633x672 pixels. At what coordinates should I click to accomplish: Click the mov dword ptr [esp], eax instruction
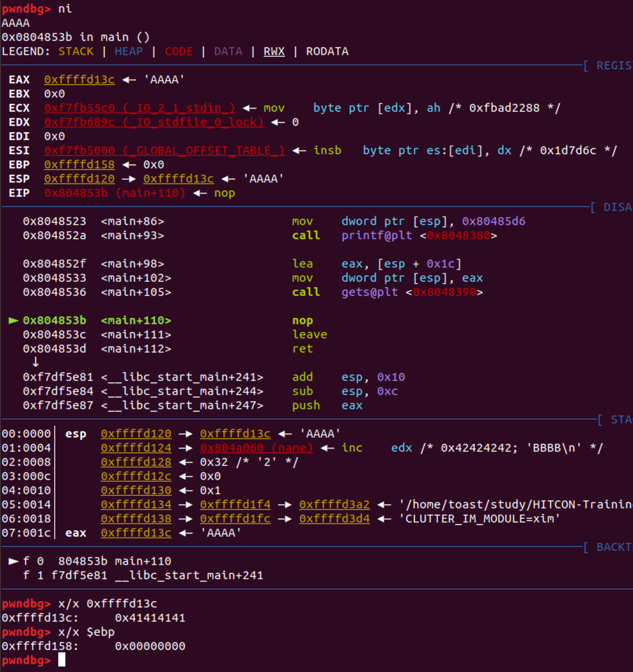pos(387,278)
